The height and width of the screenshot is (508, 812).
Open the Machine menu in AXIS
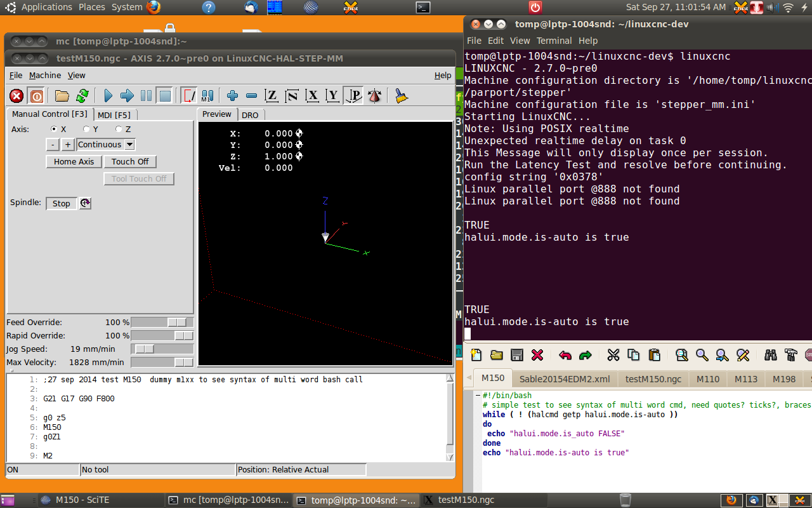(x=45, y=75)
